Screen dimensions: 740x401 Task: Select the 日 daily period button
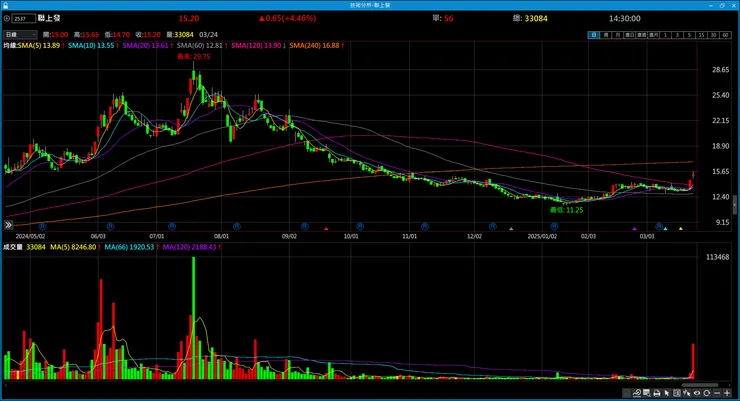coord(594,35)
